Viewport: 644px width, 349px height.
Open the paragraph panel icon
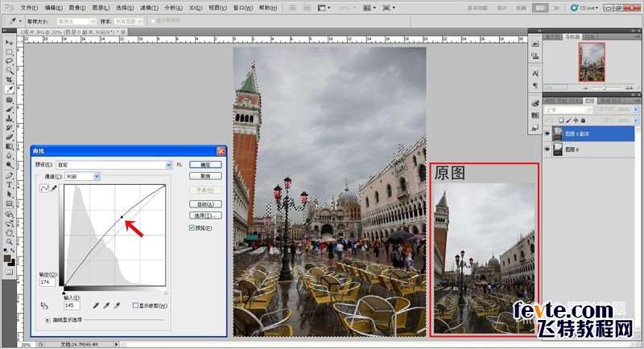pos(535,86)
